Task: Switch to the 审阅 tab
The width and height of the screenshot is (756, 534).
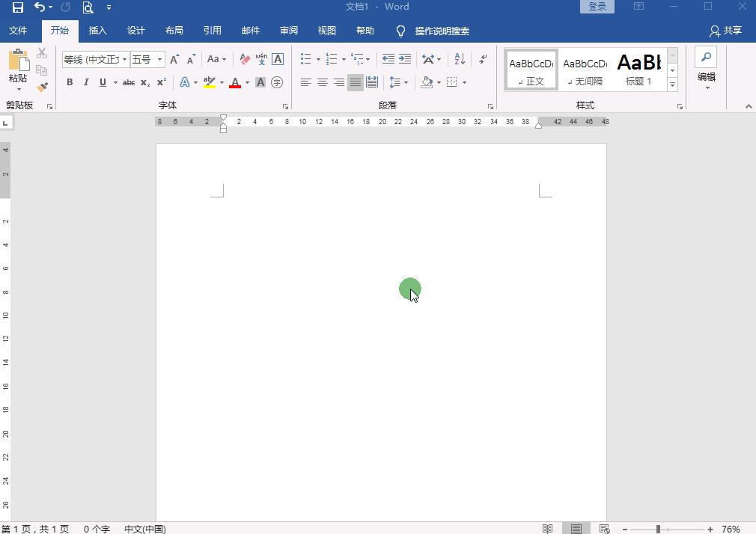Action: pyautogui.click(x=289, y=31)
